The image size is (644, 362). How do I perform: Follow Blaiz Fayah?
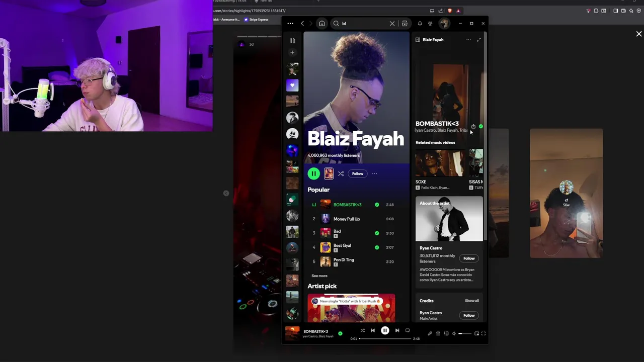pyautogui.click(x=358, y=173)
